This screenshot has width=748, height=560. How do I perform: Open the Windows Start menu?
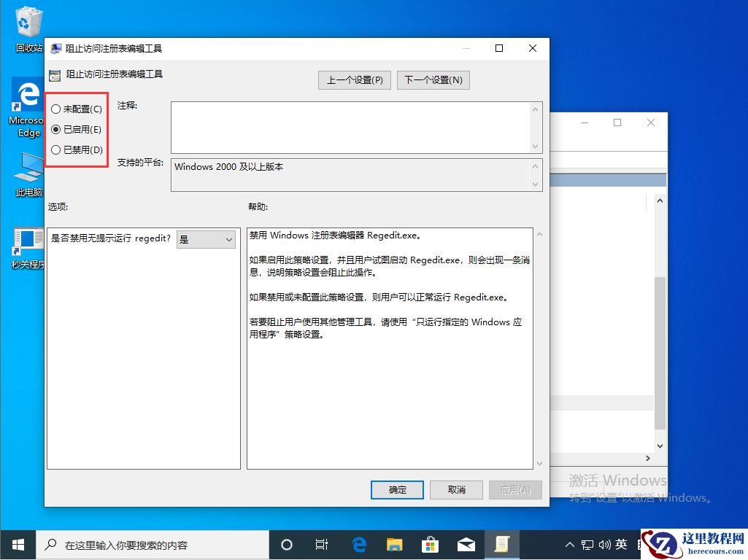pos(16,544)
